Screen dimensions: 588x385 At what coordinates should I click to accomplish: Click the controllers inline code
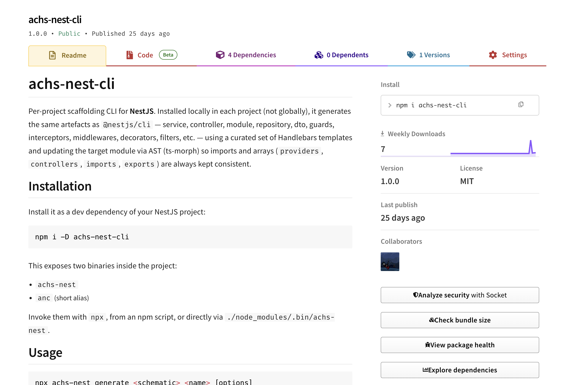point(54,164)
